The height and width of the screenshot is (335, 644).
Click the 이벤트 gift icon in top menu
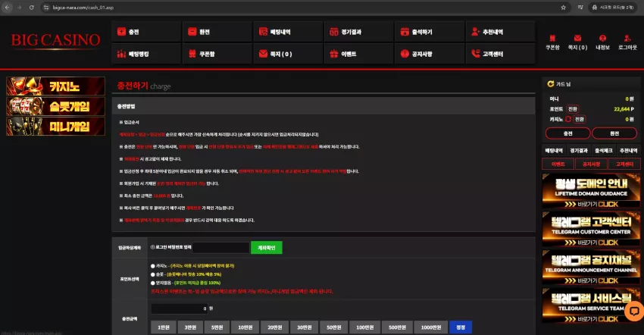coord(334,54)
